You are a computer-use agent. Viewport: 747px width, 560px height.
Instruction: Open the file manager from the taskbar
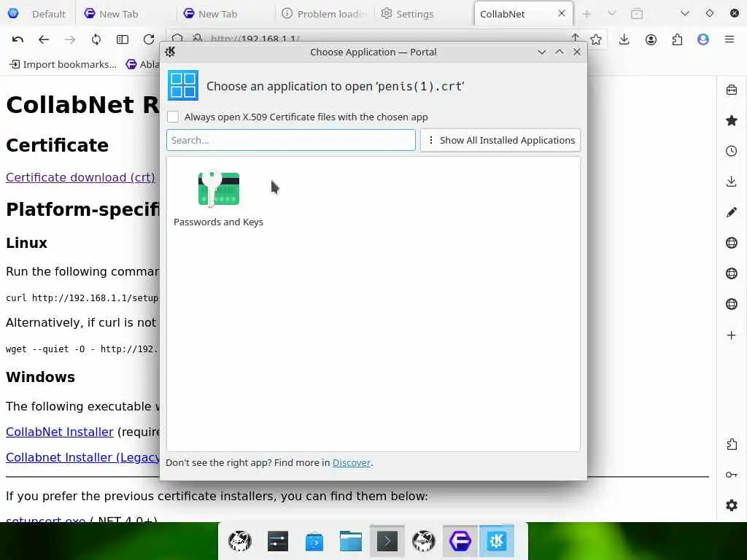click(351, 542)
